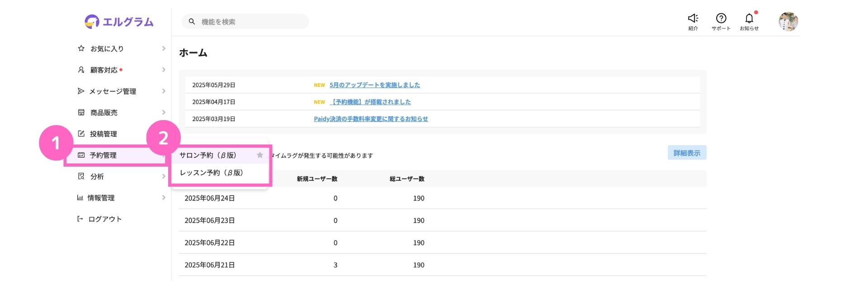This screenshot has width=868, height=289.
Task: Click the 2025年03月19日 news date
Action: pos(213,119)
